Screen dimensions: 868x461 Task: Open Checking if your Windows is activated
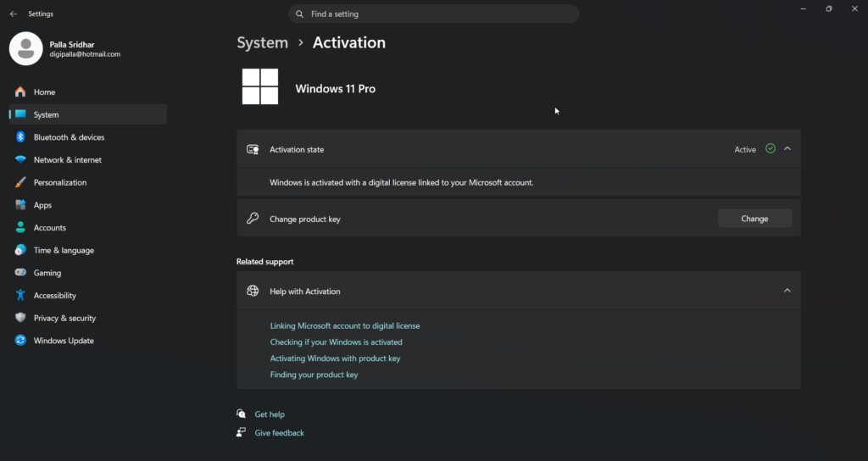(336, 342)
